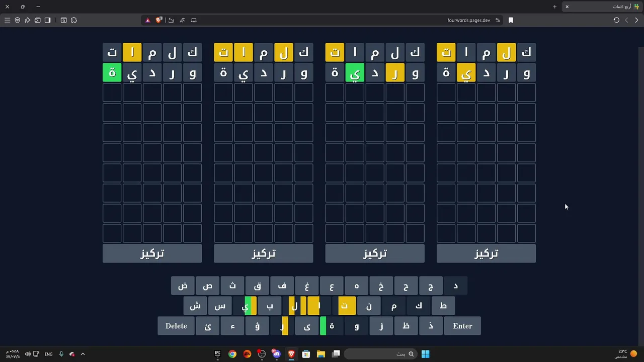Viewport: 644px width, 362px height.
Task: Click the leftmost تركيز focus button
Action: point(152,253)
